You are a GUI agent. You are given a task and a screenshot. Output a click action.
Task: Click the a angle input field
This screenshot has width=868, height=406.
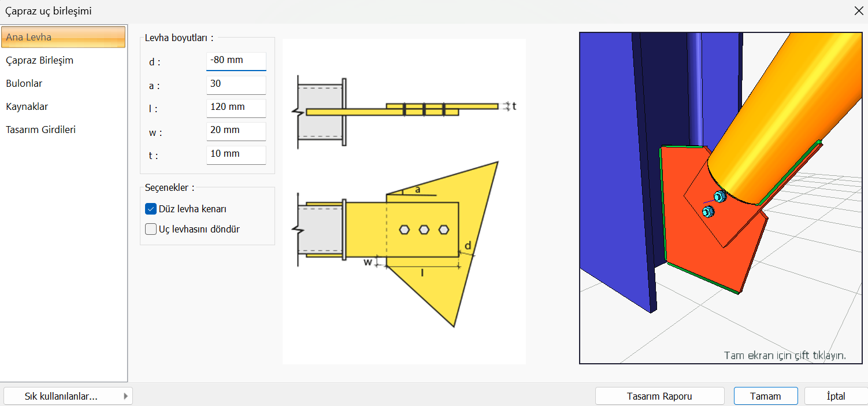click(x=236, y=84)
